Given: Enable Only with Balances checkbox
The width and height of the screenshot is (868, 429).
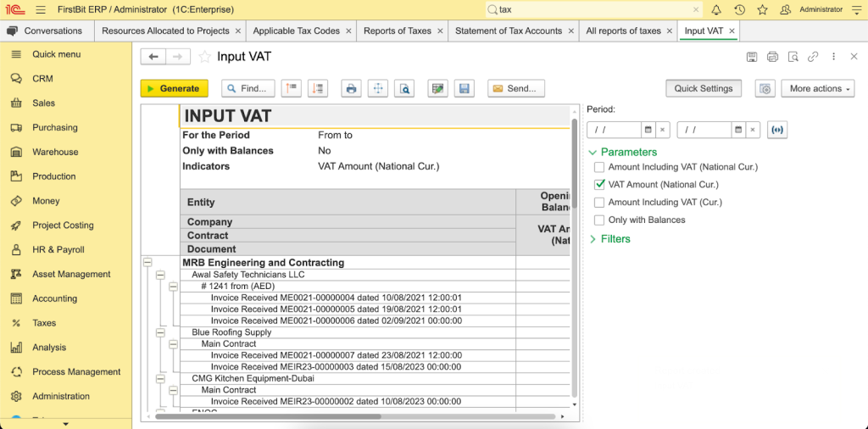Looking at the screenshot, I should point(599,220).
